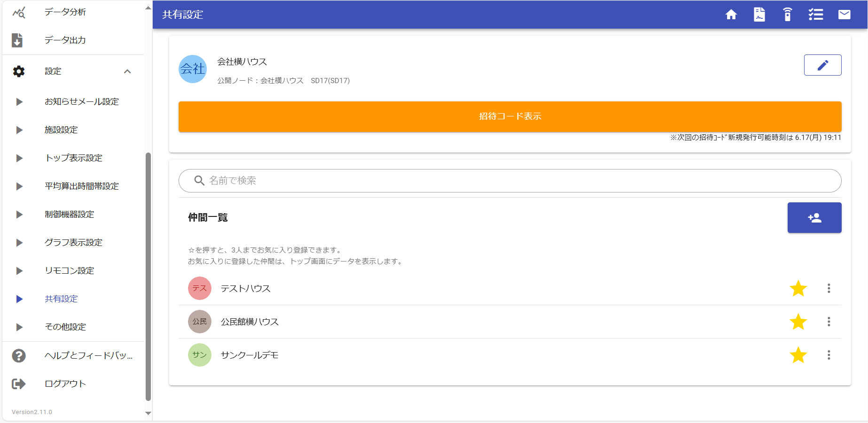This screenshot has width=868, height=423.
Task: Click the sidebar scroll up arrow
Action: click(x=149, y=8)
